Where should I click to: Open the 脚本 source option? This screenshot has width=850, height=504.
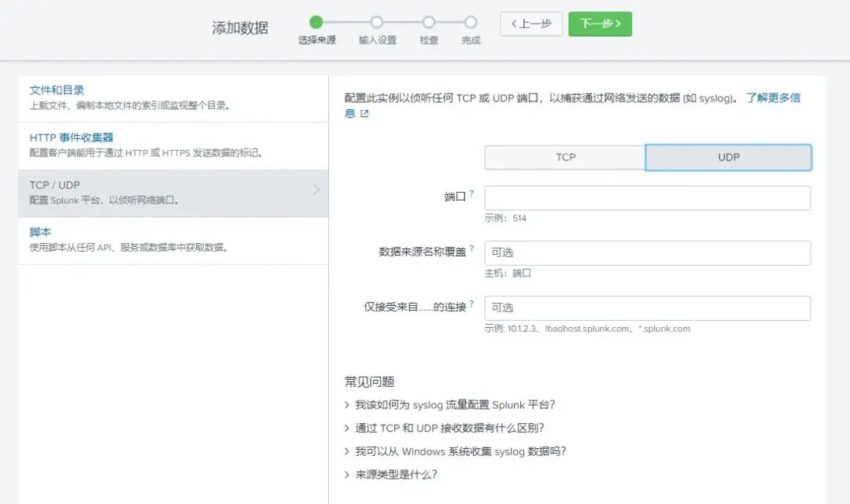173,241
